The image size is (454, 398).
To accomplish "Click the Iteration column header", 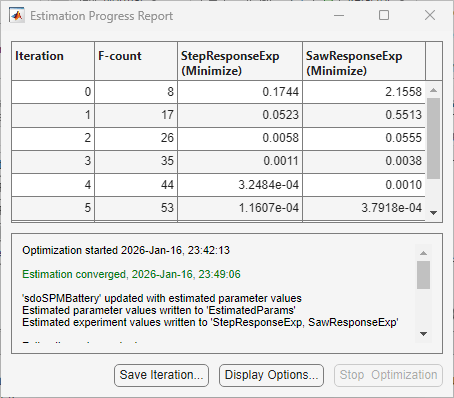I will point(53,61).
